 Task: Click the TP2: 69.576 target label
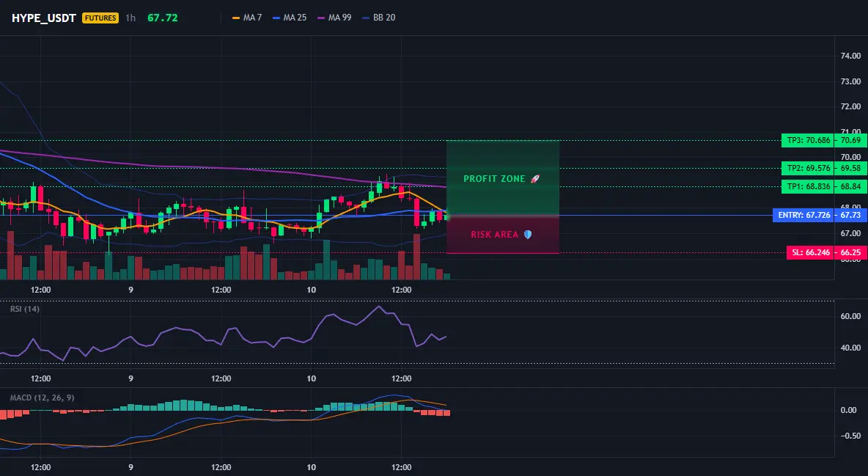808,168
